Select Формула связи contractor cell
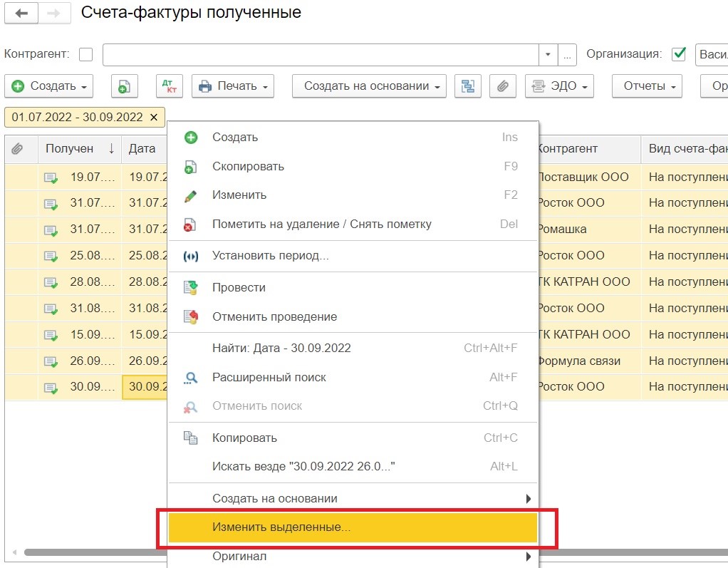The width and height of the screenshot is (728, 568). [x=590, y=361]
